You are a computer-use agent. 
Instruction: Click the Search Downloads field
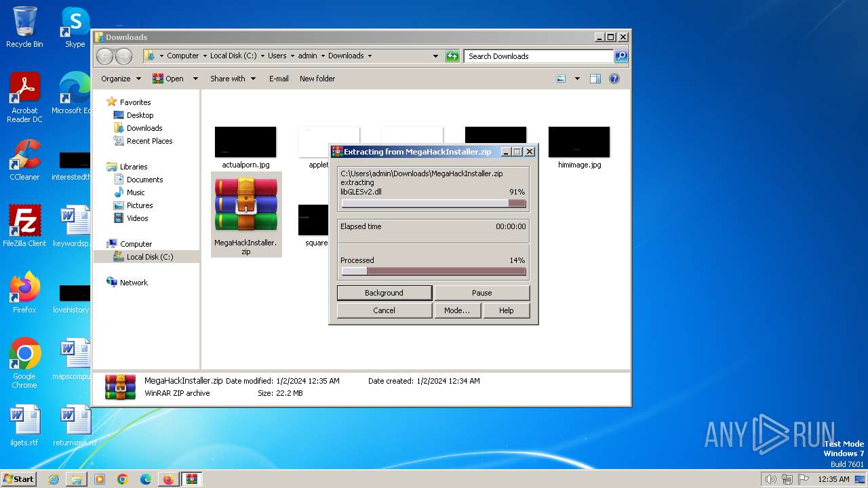539,56
